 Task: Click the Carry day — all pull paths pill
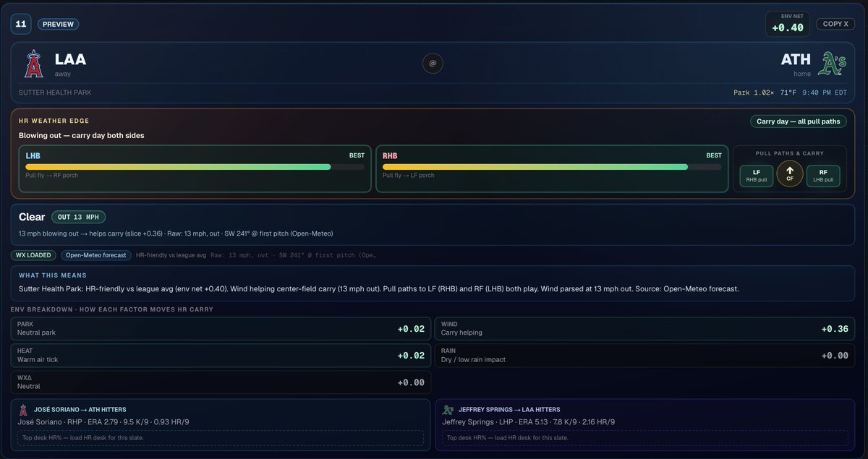click(x=798, y=121)
